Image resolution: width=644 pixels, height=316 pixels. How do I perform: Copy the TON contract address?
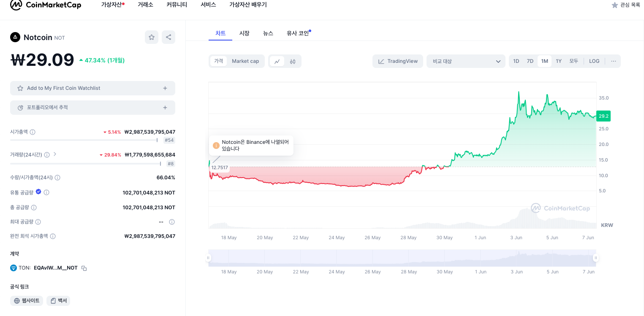(84, 268)
